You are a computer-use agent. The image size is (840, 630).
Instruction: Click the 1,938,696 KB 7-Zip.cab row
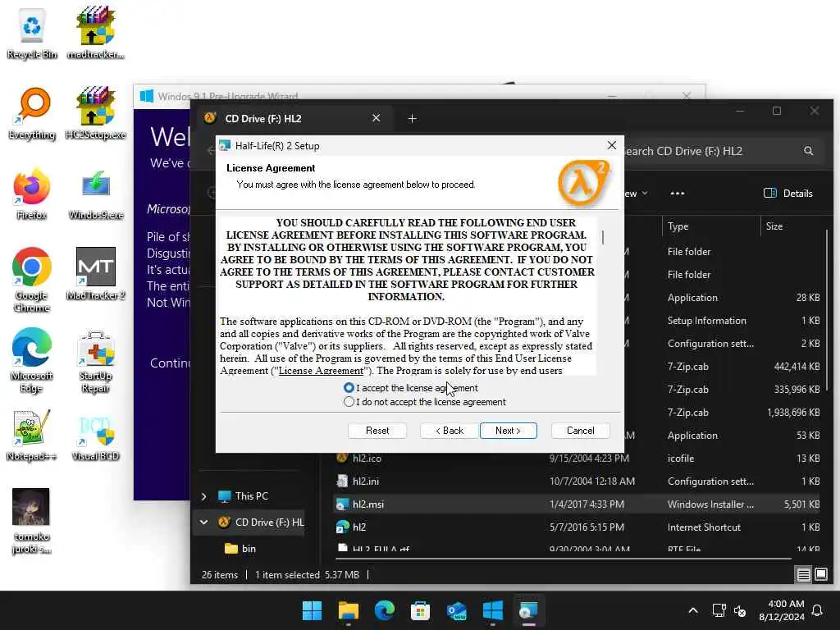tap(724, 412)
